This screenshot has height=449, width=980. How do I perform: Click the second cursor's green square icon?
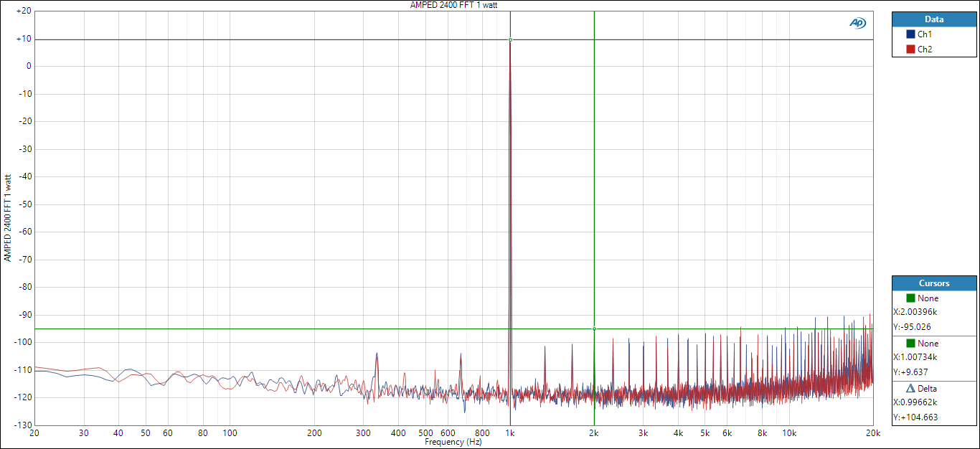(x=910, y=344)
